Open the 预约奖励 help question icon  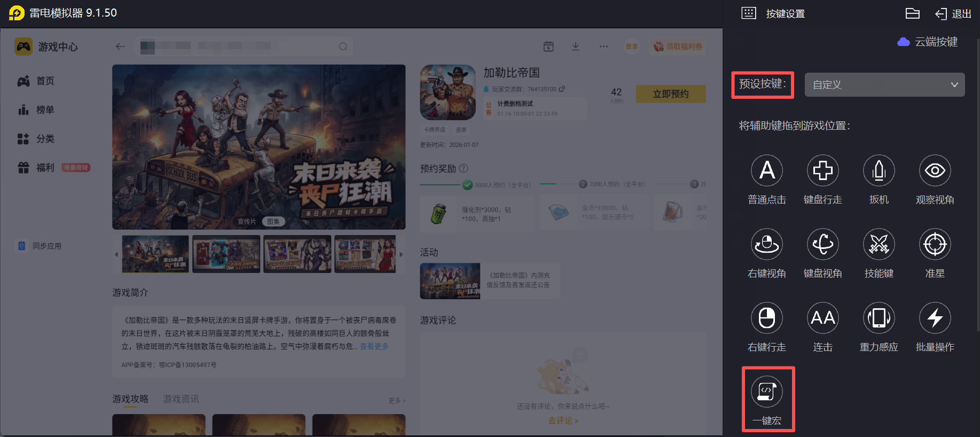tap(464, 168)
